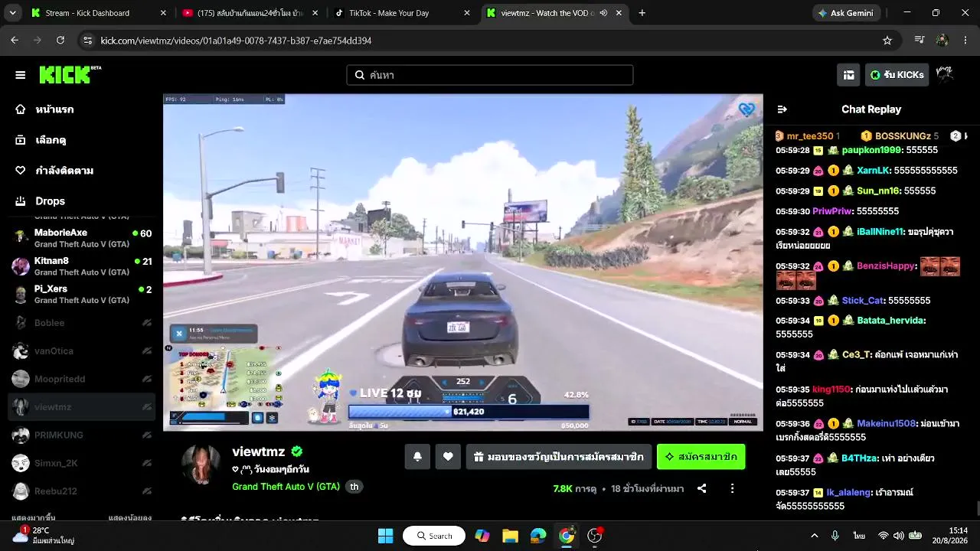
Task: Open Ask Gemini in Chrome
Action: pos(846,13)
